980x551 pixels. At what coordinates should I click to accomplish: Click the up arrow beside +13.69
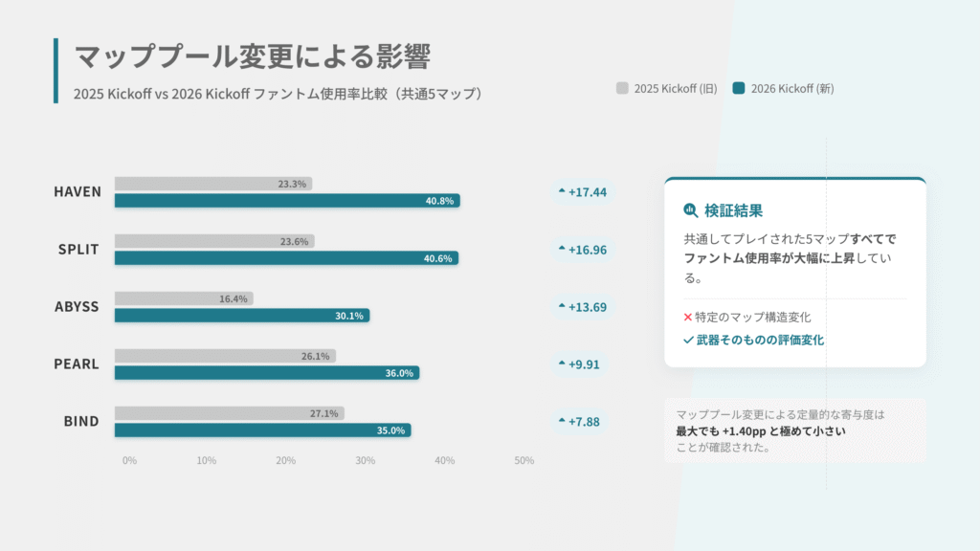[561, 307]
